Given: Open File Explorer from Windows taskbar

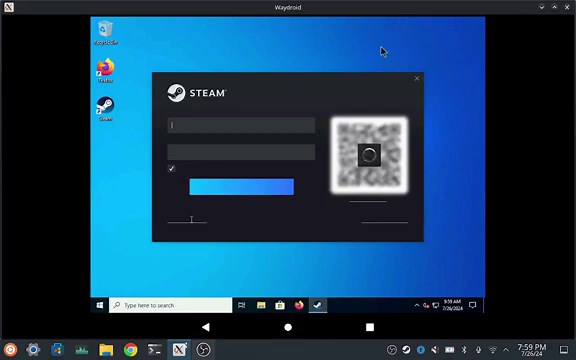Looking at the screenshot, I should [261, 305].
